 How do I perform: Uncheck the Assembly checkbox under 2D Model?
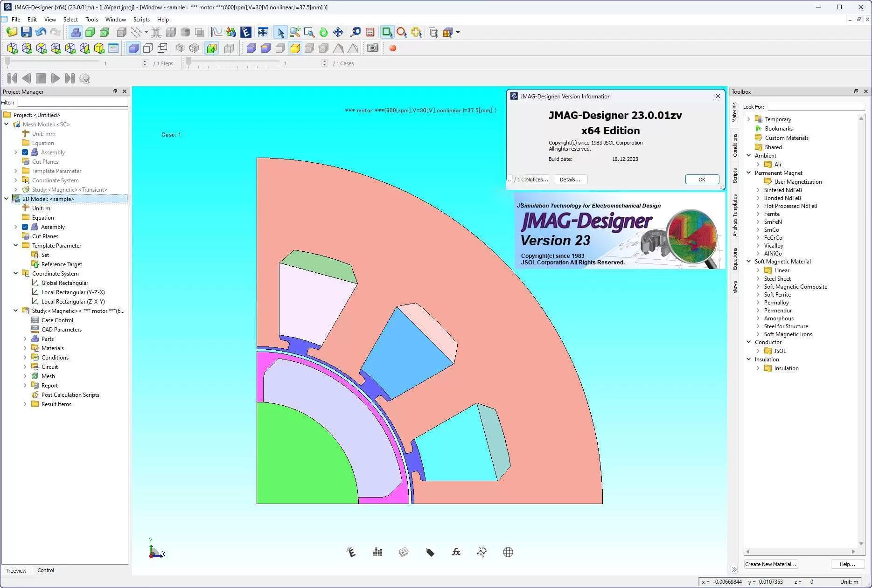pos(25,227)
